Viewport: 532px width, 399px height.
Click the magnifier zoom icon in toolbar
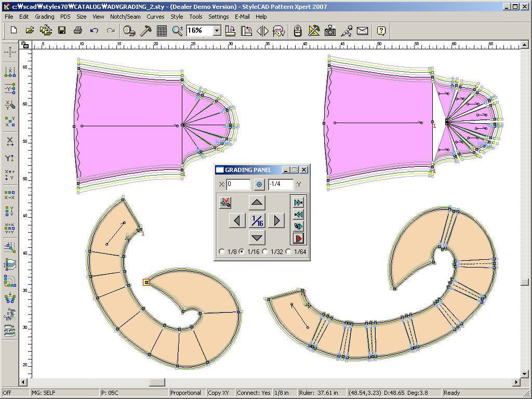pyautogui.click(x=178, y=31)
